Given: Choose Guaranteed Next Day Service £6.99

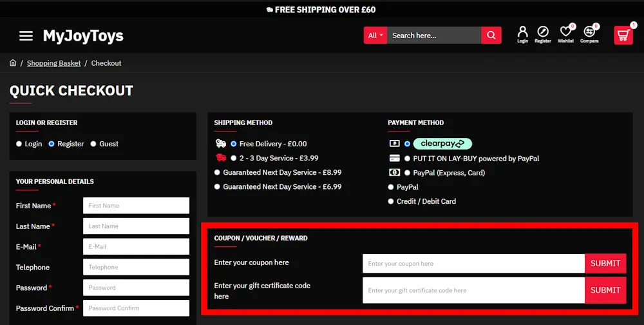Looking at the screenshot, I should click(x=217, y=187).
